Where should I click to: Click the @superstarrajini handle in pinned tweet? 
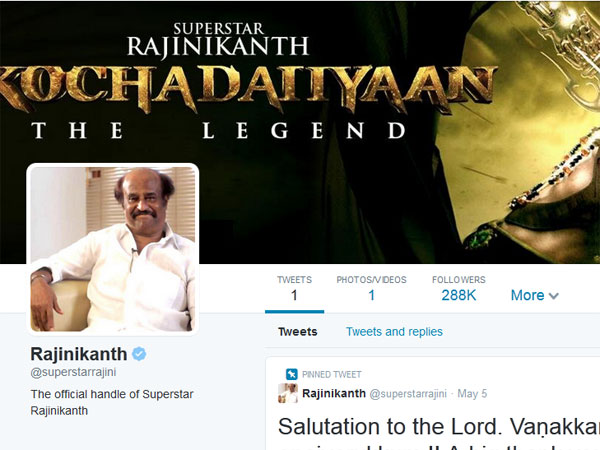coord(408,394)
